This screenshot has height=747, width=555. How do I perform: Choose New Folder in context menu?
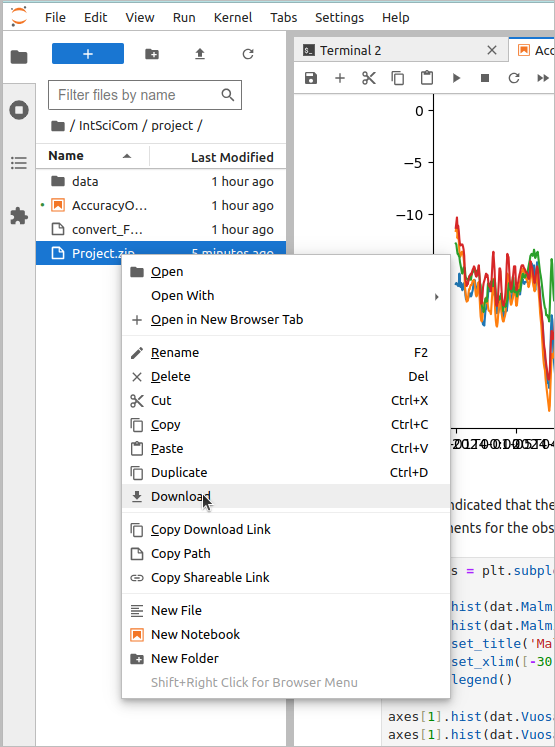tap(286, 658)
